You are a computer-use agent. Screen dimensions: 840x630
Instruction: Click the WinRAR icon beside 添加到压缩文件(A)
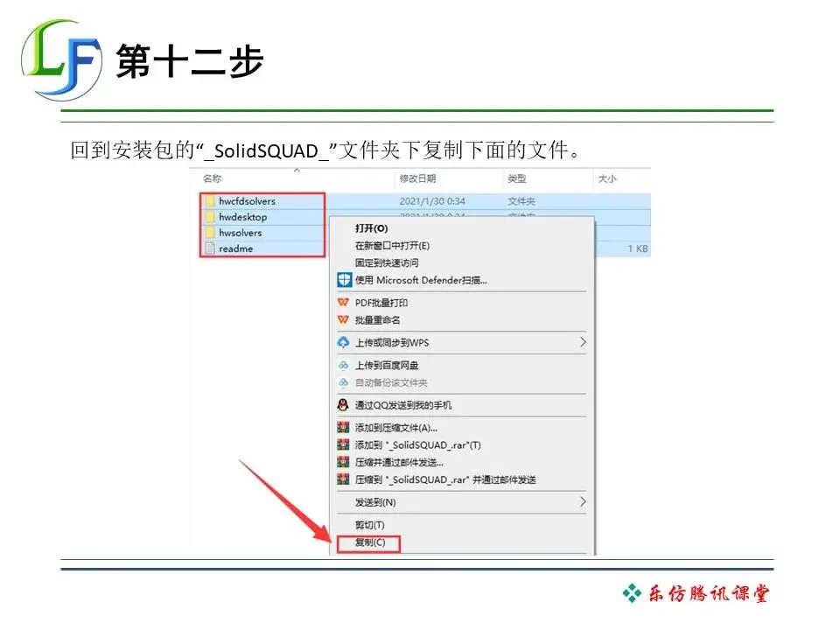[x=343, y=428]
